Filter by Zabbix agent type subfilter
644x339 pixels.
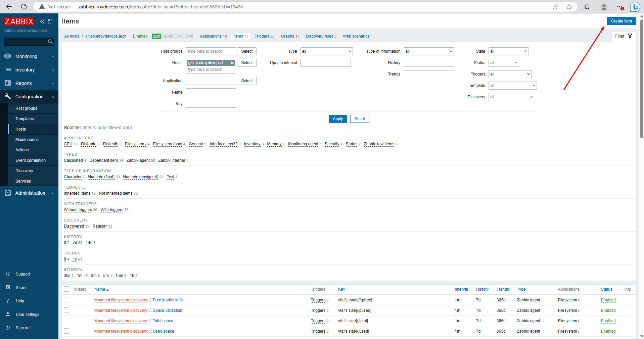pyautogui.click(x=138, y=160)
